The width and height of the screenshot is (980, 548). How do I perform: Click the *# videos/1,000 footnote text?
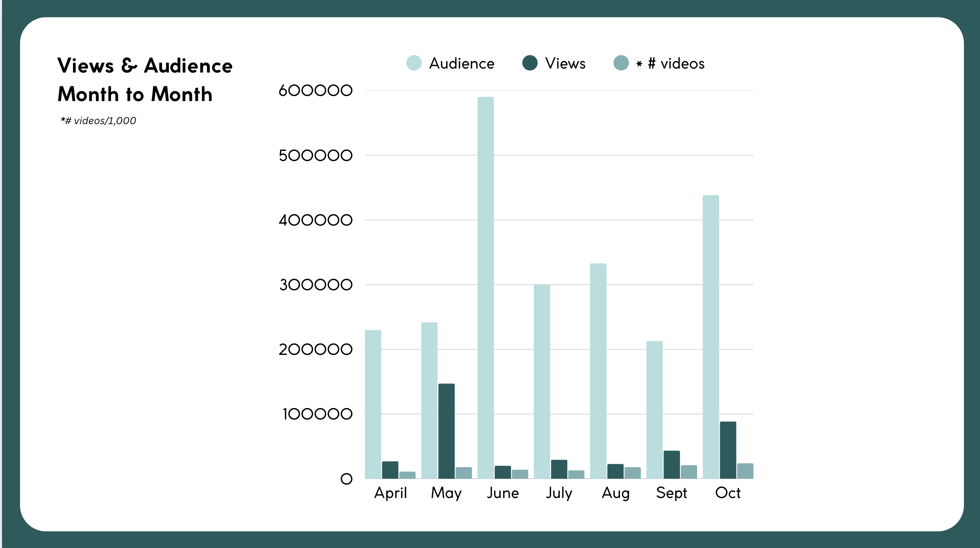coord(98,121)
